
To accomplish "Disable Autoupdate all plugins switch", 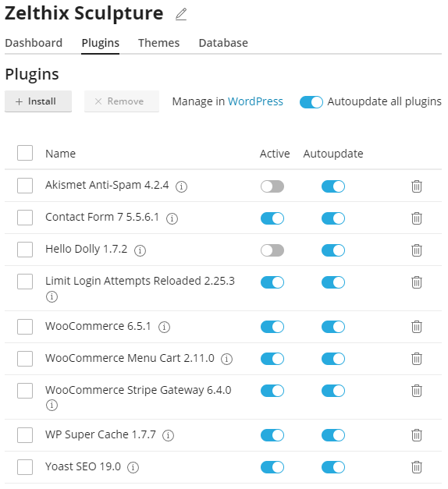I will 311,102.
